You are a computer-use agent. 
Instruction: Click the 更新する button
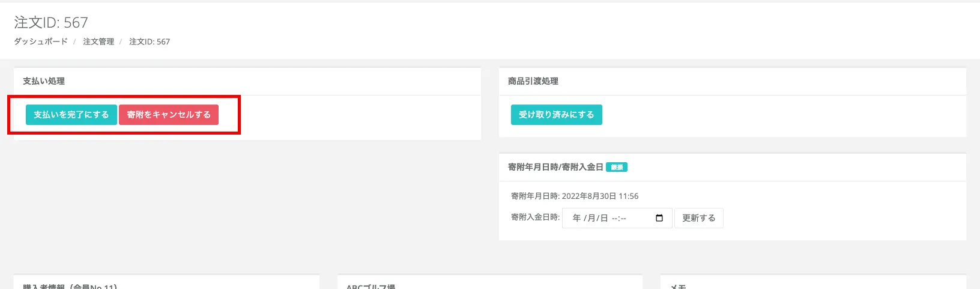(x=698, y=218)
